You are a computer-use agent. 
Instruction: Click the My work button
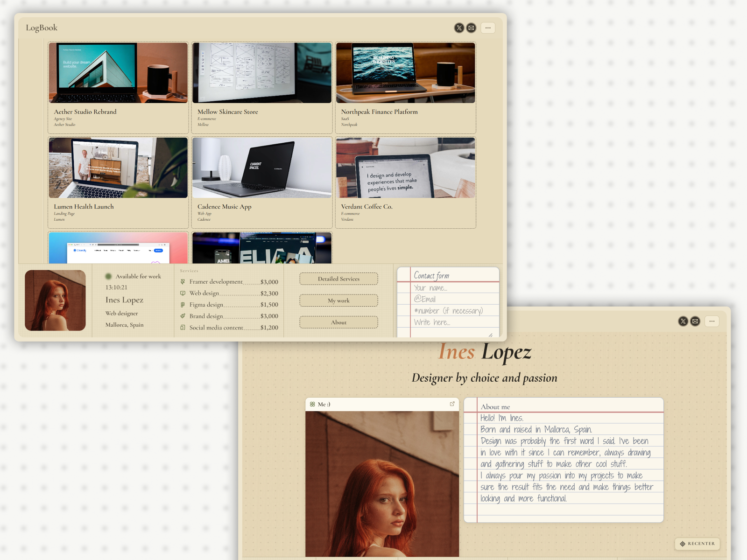tap(339, 301)
